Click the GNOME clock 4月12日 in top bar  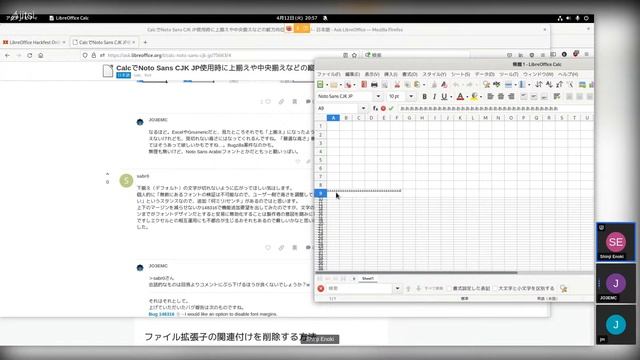(x=297, y=18)
